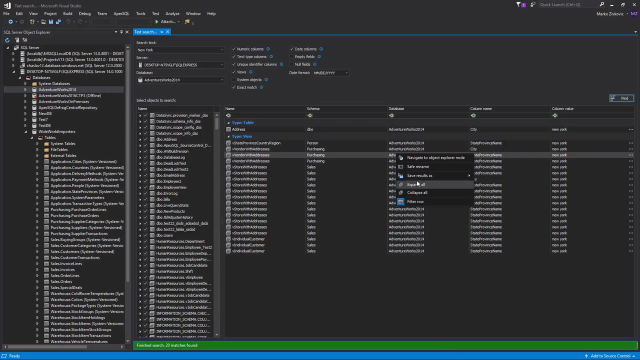Collapse the Type: View results group
This screenshot has height=360, width=640.
[229, 137]
